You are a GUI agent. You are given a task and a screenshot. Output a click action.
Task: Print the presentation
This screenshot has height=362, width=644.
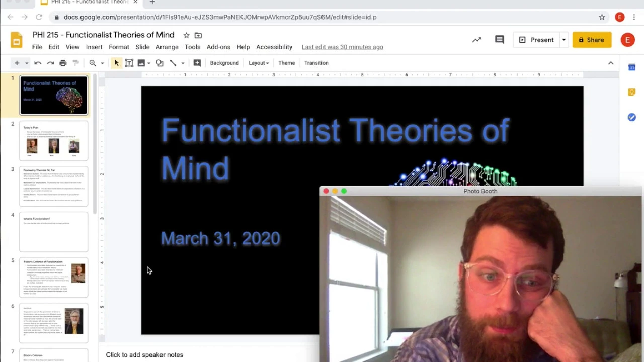[63, 63]
